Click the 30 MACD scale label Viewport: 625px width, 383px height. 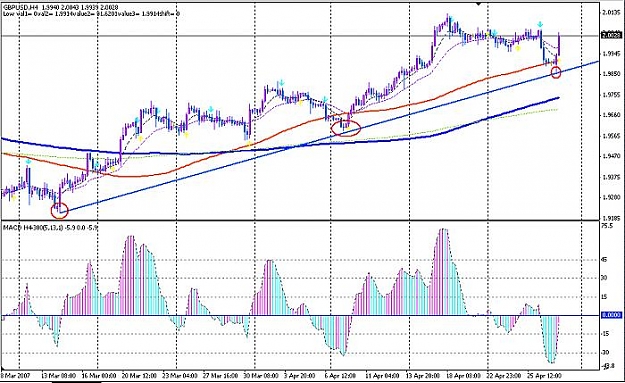[x=604, y=278]
